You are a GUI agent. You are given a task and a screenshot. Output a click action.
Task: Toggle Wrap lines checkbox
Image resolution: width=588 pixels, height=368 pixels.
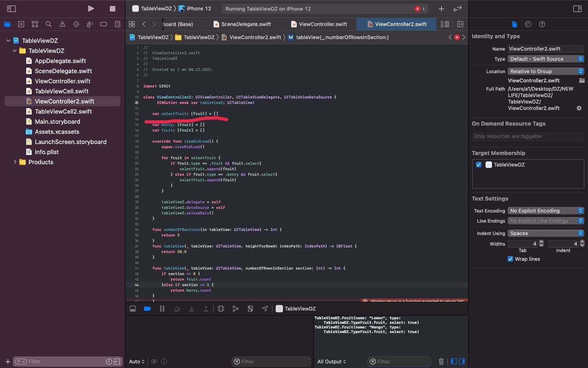coord(510,259)
